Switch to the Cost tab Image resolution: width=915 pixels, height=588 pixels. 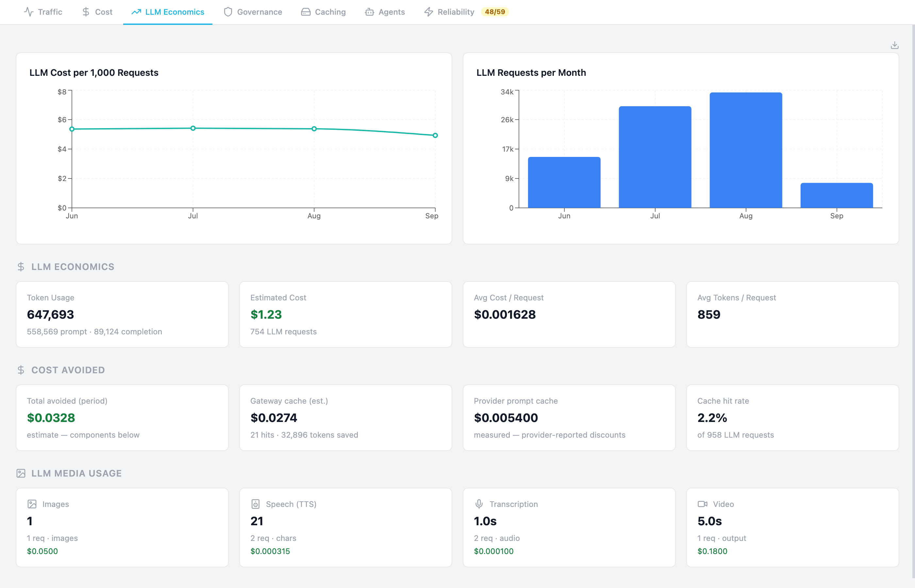point(97,12)
